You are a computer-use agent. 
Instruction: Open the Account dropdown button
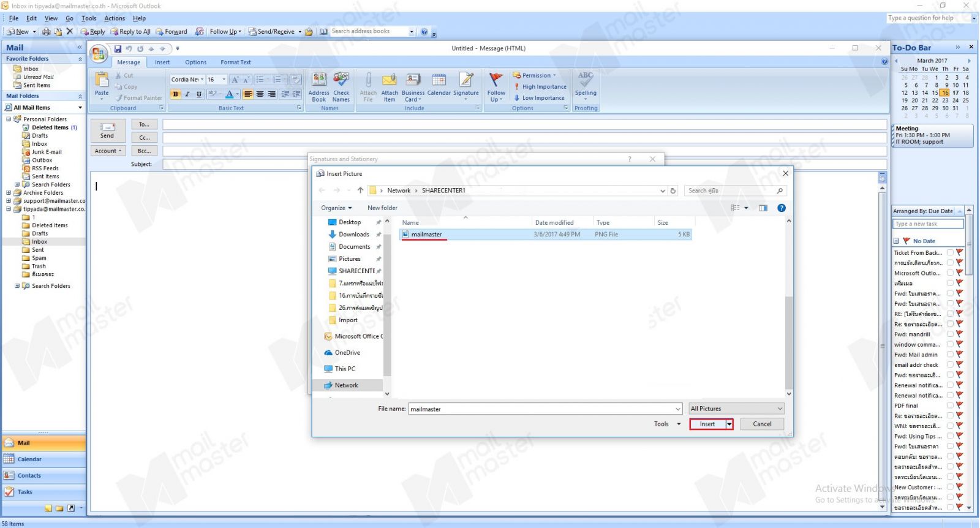[x=108, y=151]
